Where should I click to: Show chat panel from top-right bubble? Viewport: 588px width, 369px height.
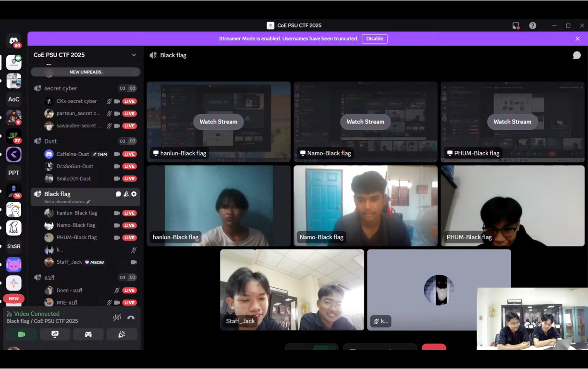[x=576, y=55]
